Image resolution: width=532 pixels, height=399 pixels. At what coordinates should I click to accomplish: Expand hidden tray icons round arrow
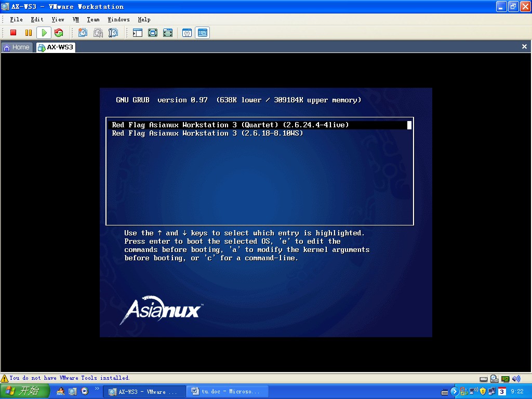point(454,392)
